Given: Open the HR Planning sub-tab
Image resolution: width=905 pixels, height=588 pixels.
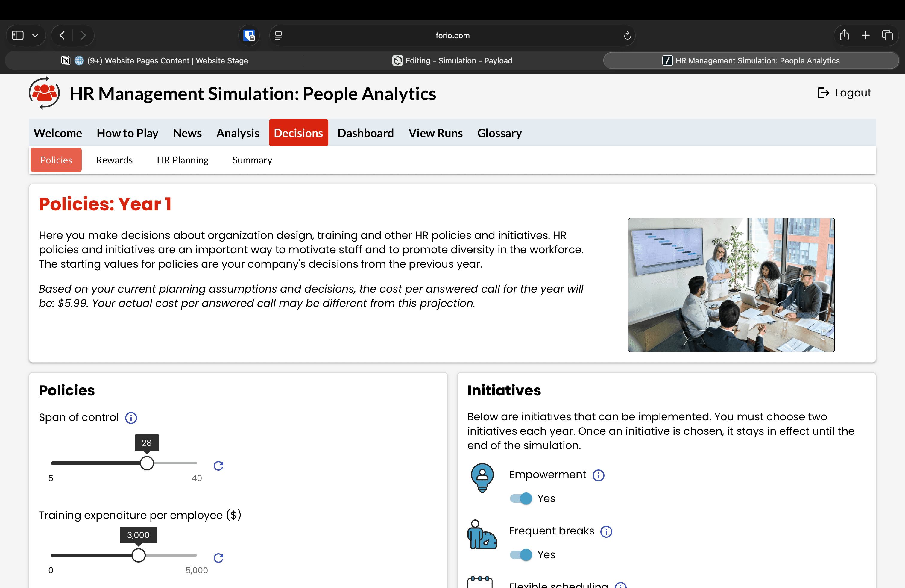Looking at the screenshot, I should (x=183, y=160).
